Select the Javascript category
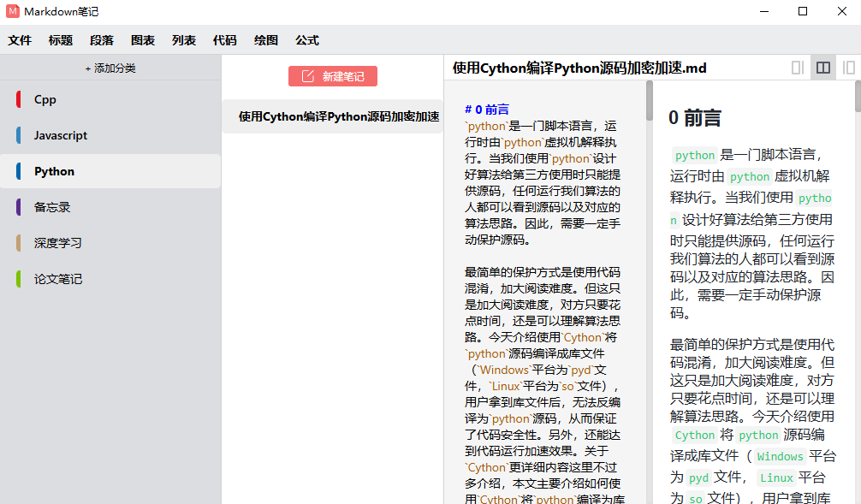 coord(110,135)
